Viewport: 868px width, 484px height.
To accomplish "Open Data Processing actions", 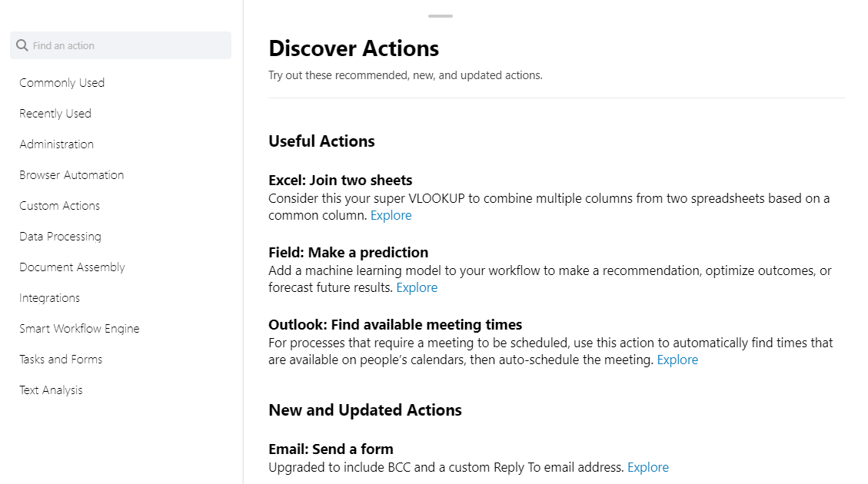I will point(61,237).
